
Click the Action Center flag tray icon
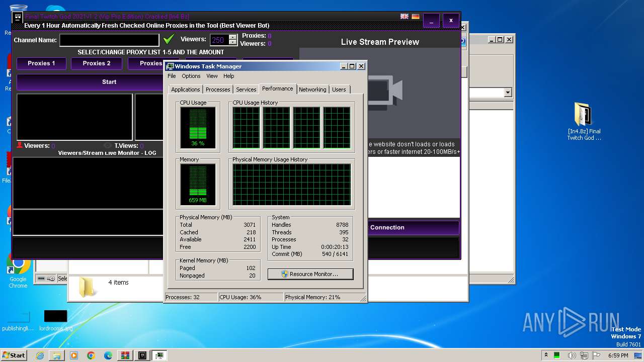click(596, 355)
